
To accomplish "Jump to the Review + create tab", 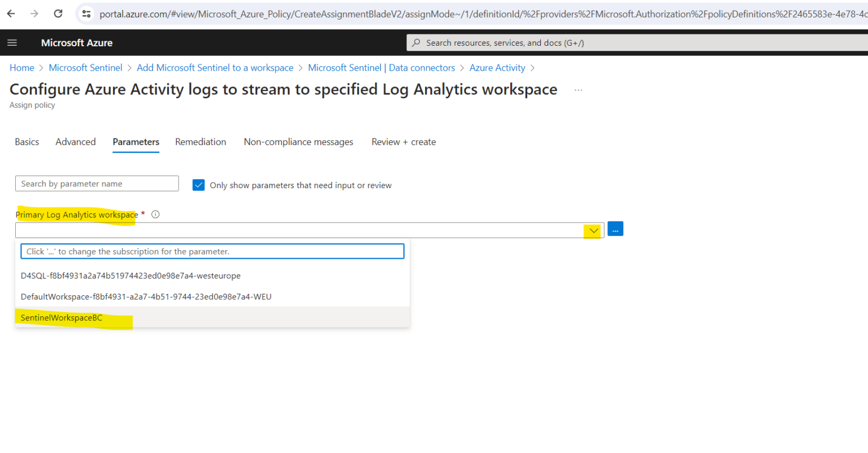I will click(403, 142).
